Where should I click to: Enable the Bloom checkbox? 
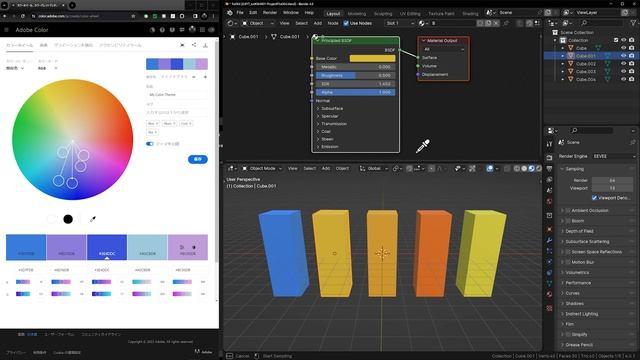[x=568, y=221]
